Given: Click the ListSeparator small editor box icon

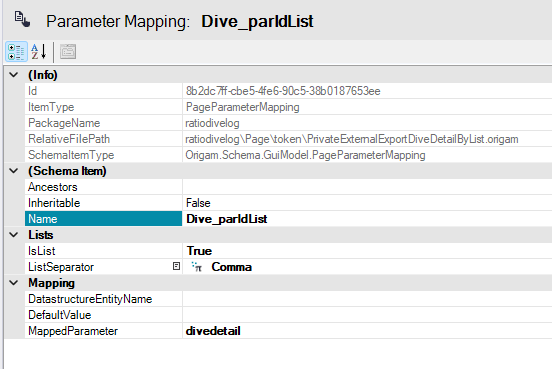Looking at the screenshot, I should 176,266.
